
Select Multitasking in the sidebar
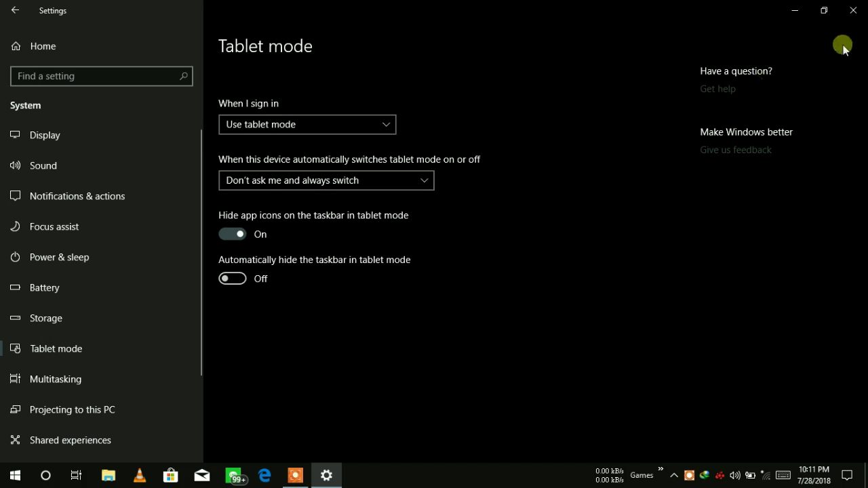click(56, 379)
